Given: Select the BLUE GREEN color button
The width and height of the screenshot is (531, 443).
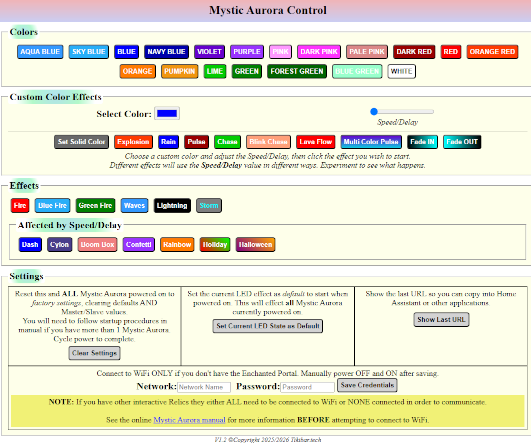Looking at the screenshot, I should (x=357, y=71).
